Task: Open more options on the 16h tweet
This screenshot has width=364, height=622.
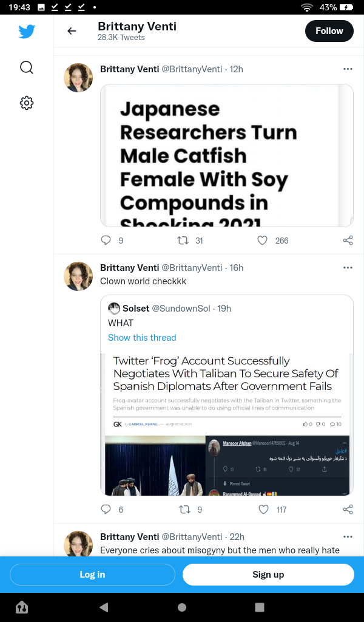Action: coord(348,268)
